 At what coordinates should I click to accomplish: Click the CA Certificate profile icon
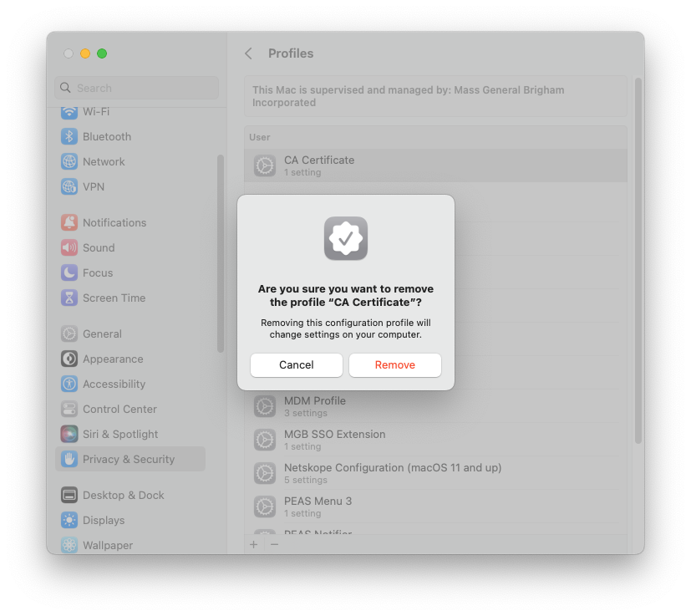pos(265,165)
